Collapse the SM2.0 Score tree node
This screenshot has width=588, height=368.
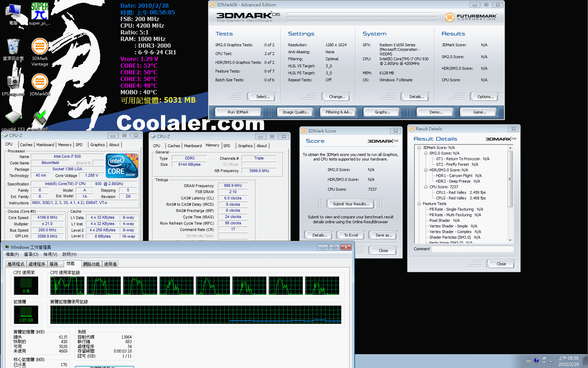click(x=426, y=153)
